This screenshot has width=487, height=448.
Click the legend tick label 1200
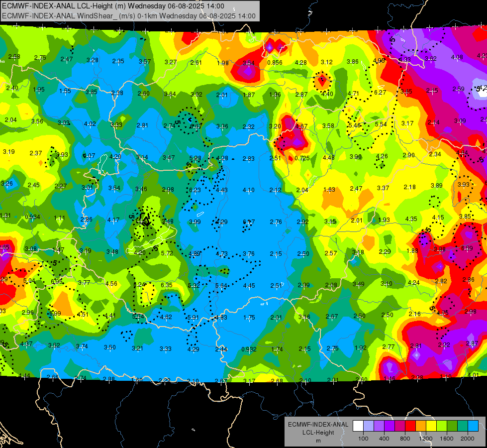click(x=426, y=439)
